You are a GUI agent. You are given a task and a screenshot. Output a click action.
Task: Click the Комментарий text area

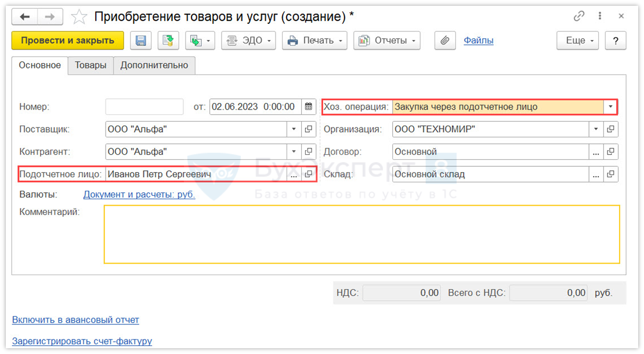[362, 234]
